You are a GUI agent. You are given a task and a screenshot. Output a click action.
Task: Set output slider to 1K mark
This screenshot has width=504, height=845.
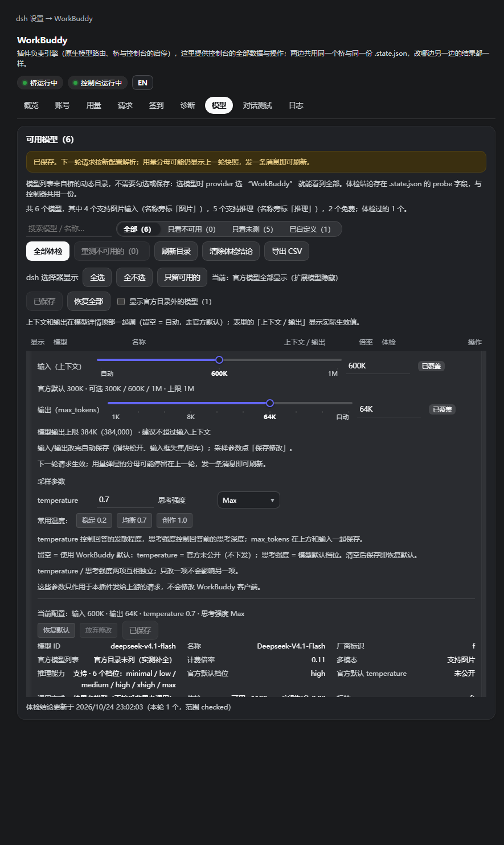coord(116,417)
